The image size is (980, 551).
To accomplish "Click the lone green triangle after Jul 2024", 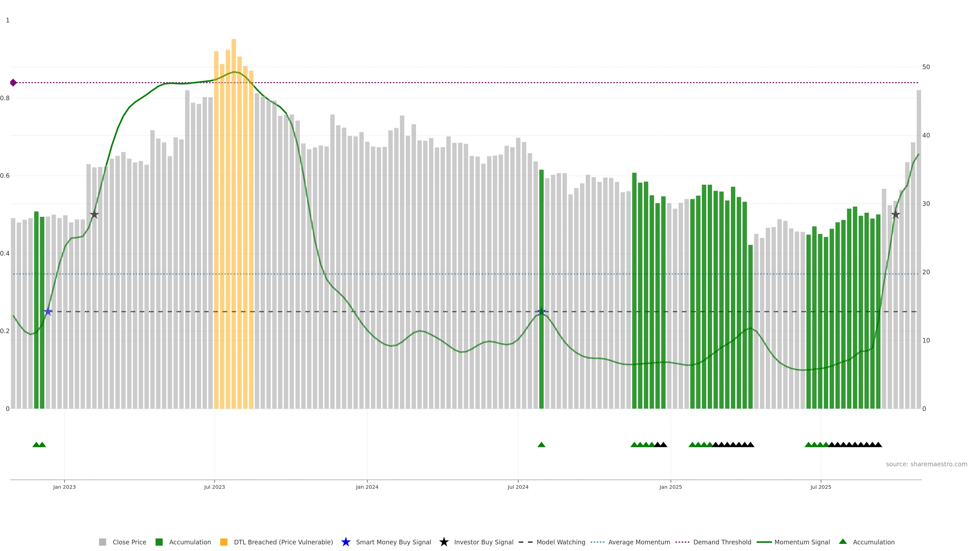I will click(541, 445).
